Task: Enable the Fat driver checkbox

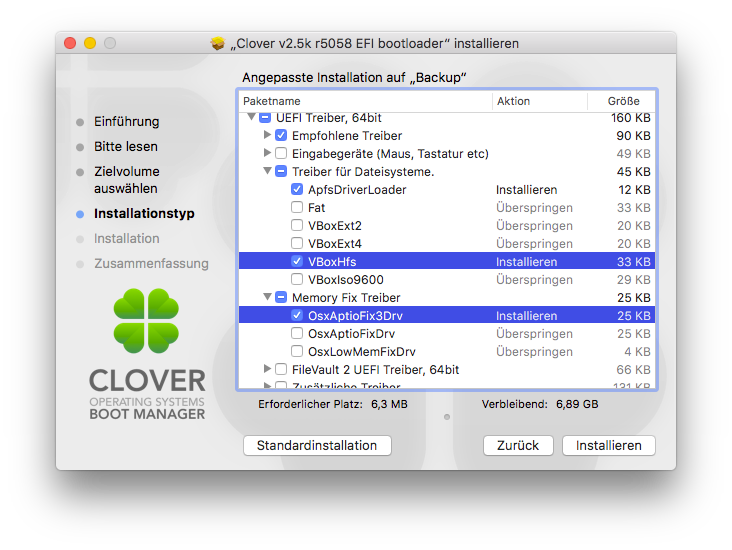Action: (x=297, y=208)
